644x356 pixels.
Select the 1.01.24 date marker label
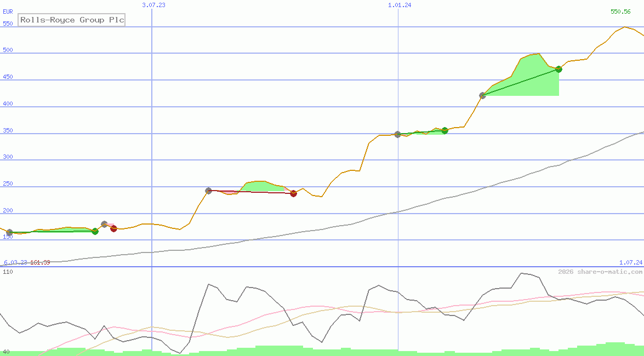pyautogui.click(x=400, y=5)
